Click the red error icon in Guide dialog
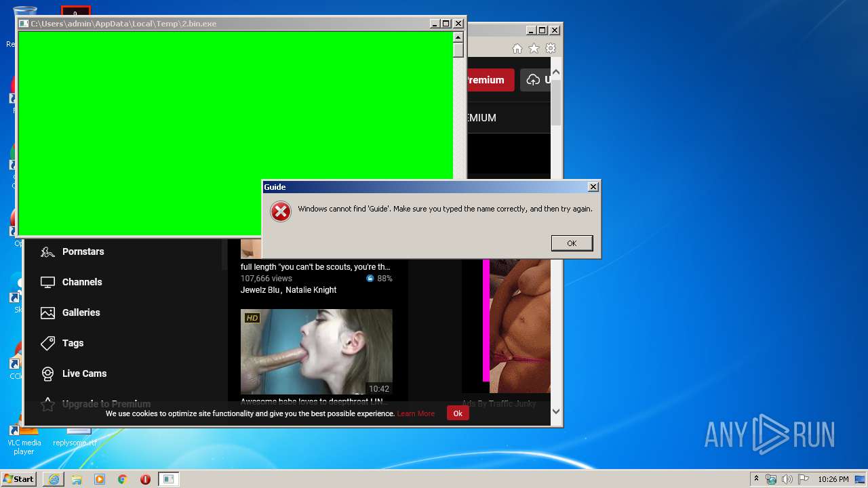The width and height of the screenshot is (868, 488). [x=280, y=212]
